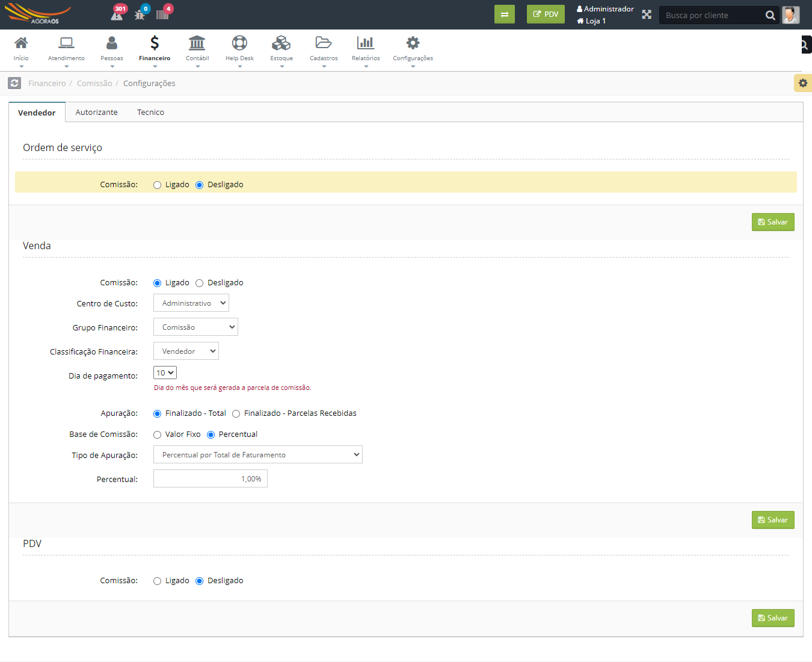Expand the Tipo de Apuração dropdown
Screen dimensions: 812x662
click(258, 455)
